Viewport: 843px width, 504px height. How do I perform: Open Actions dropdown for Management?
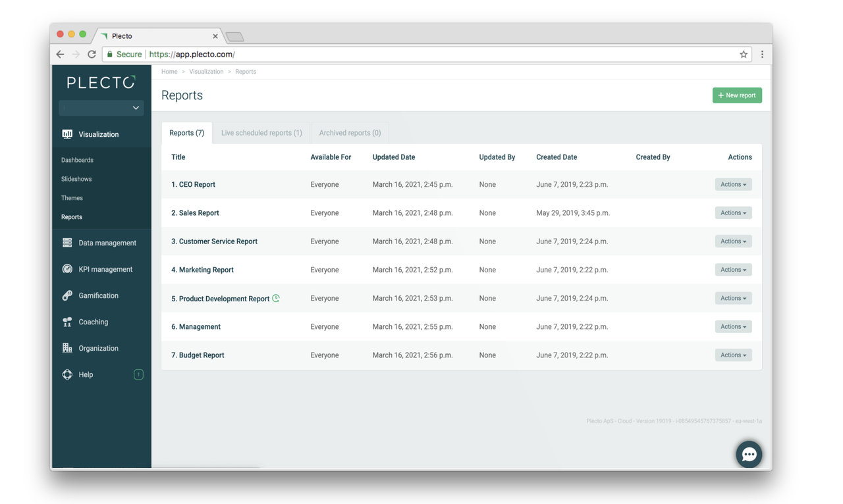(733, 326)
